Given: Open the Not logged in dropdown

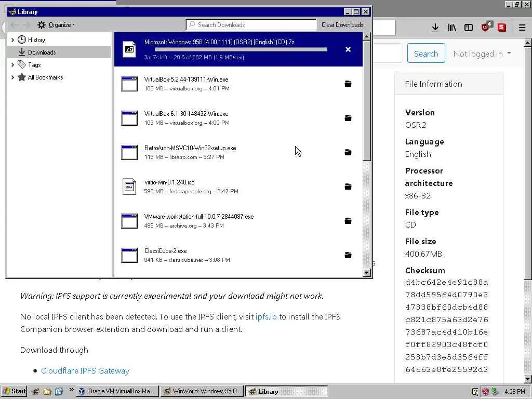Looking at the screenshot, I should [482, 54].
